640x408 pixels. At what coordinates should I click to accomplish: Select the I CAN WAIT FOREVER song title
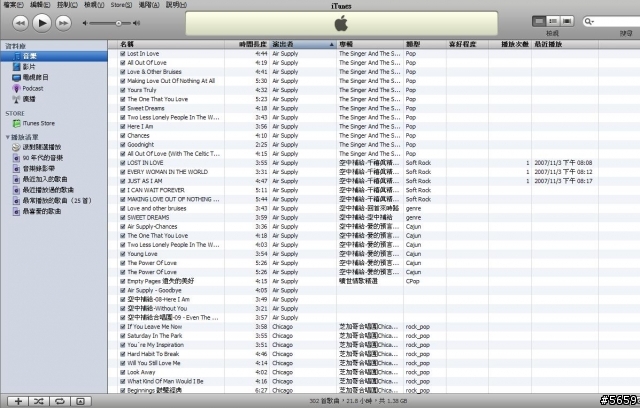point(156,190)
